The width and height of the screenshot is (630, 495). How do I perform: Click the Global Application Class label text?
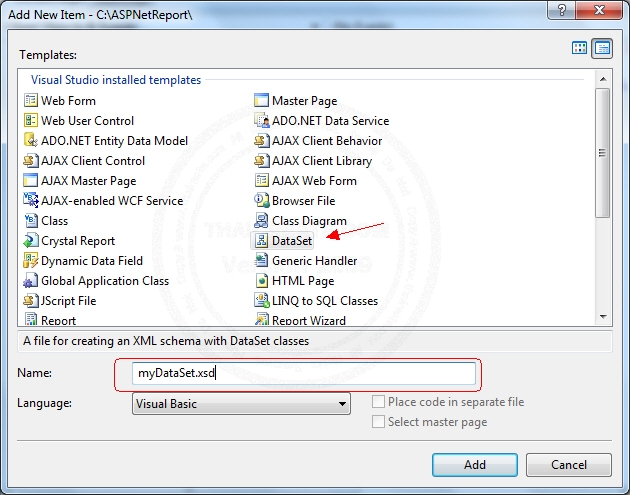(x=105, y=281)
